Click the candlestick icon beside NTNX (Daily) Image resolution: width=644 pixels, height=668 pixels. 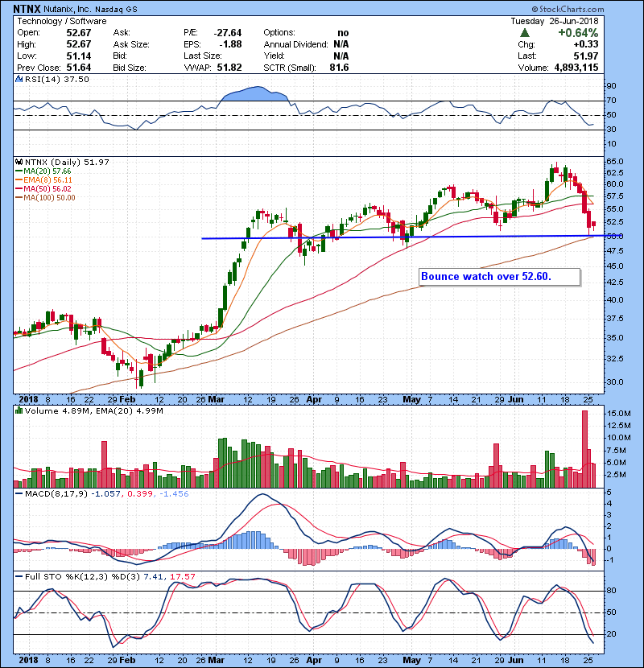tap(19, 163)
